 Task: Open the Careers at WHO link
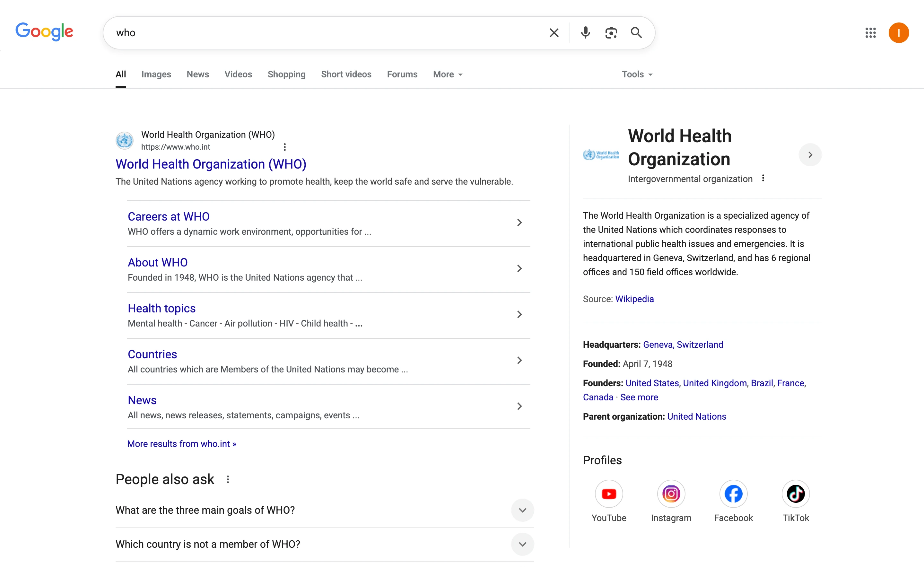(168, 217)
